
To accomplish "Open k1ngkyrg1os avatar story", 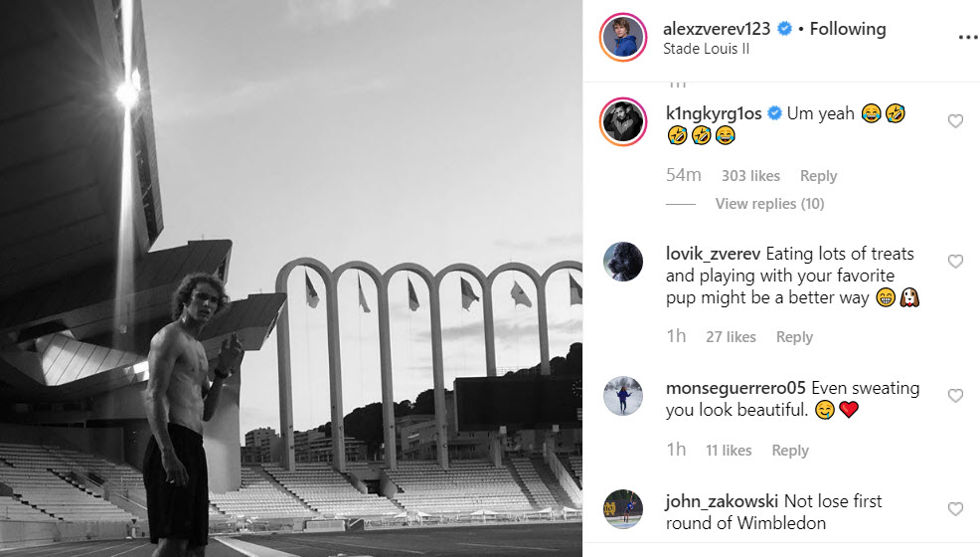I will pos(623,122).
